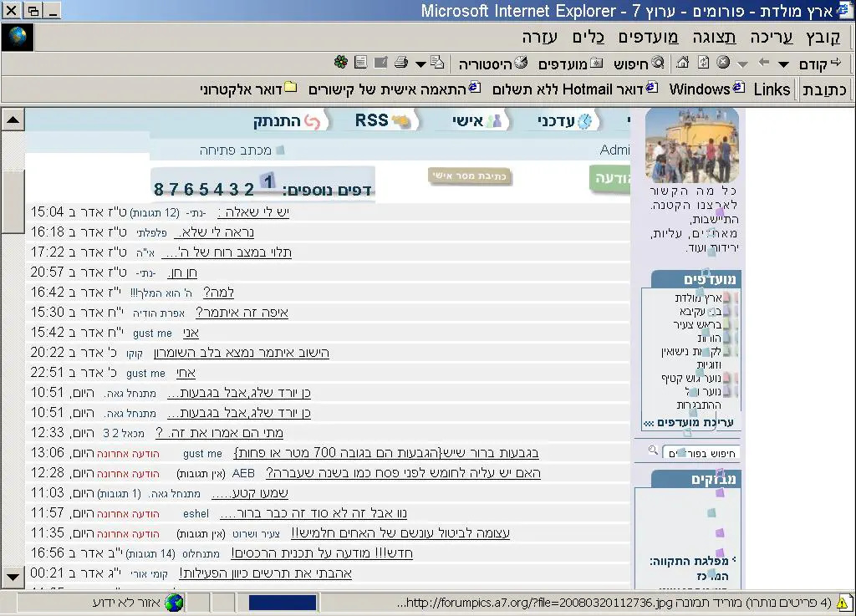Open the חיפוש (Search) toolbar button
Screen dimensions: 856x616
[633, 64]
